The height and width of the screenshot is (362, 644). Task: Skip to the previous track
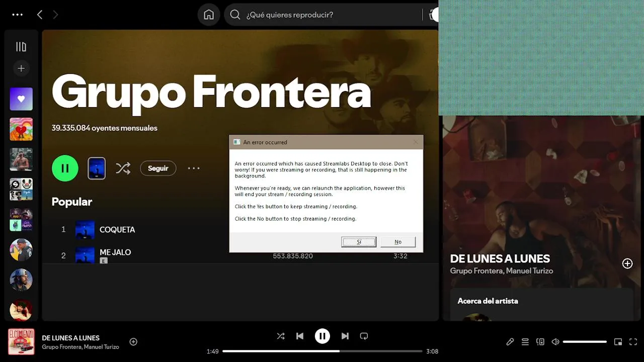coord(300,336)
